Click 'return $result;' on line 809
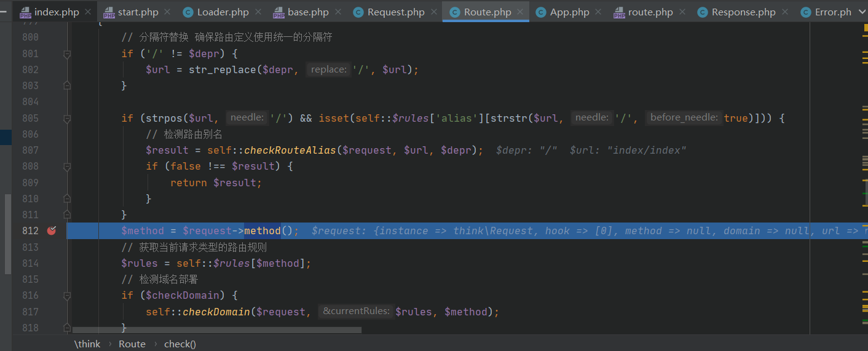This screenshot has width=868, height=351. 216,183
